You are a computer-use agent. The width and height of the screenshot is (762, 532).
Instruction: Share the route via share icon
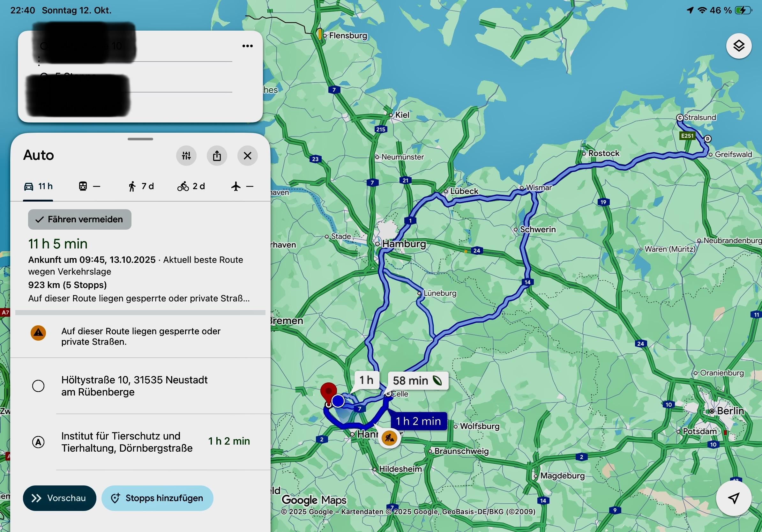(x=217, y=156)
